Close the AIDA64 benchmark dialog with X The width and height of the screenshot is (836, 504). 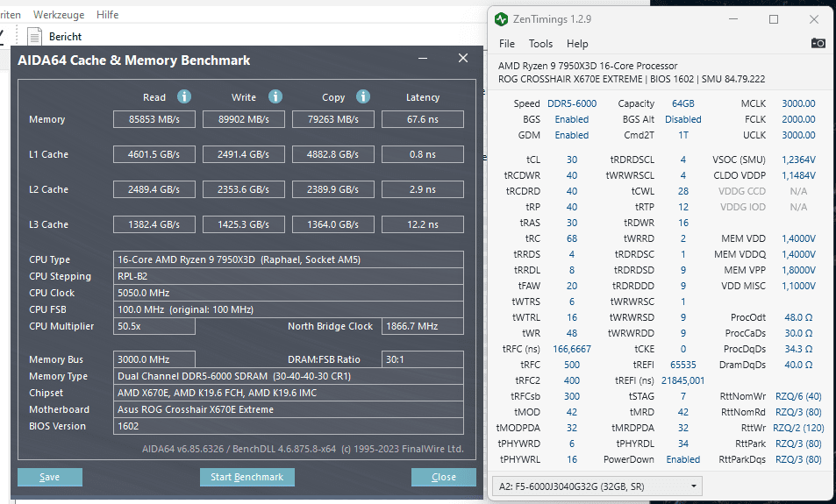[x=463, y=58]
